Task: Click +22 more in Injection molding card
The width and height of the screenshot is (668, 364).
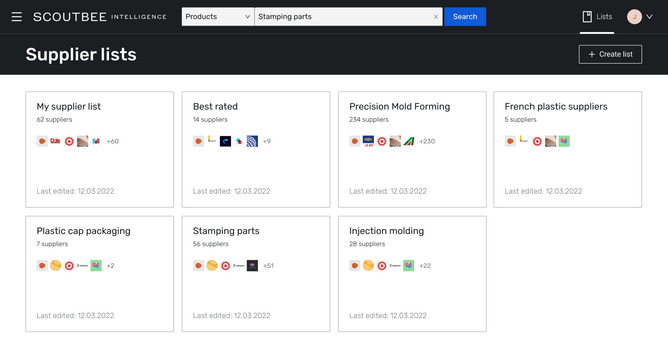Action: pos(425,266)
